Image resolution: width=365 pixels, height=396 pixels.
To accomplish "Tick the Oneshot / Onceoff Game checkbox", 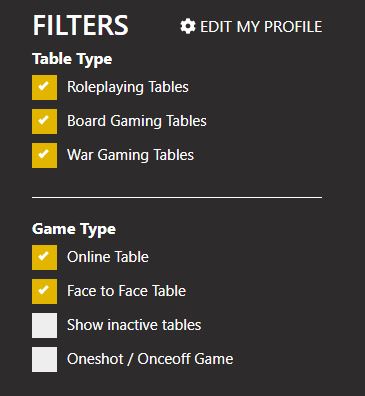I will 44,359.
